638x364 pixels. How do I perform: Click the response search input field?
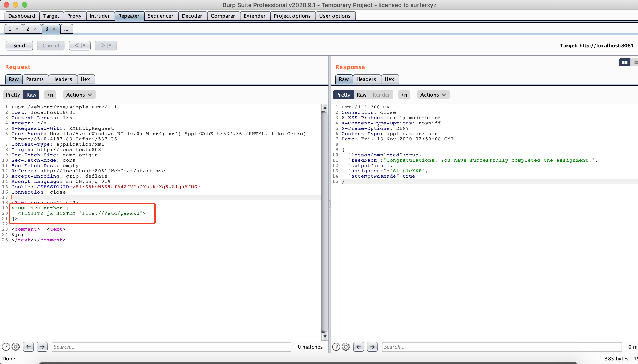(x=502, y=347)
